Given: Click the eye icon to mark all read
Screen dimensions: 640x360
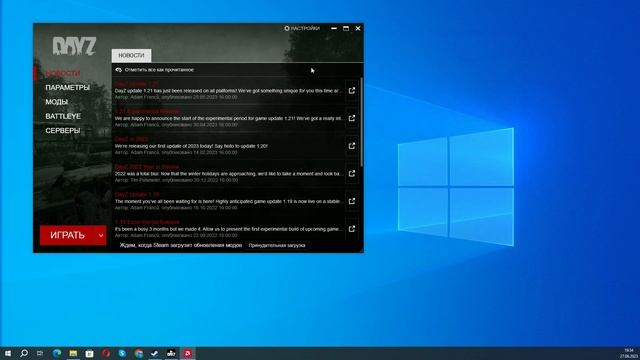Looking at the screenshot, I should [x=118, y=70].
